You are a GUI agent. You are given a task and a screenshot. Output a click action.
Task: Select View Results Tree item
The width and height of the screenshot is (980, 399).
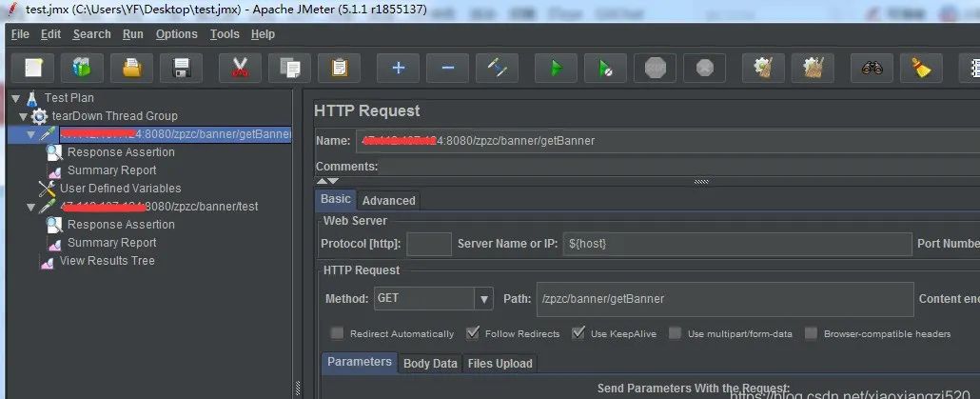pyautogui.click(x=107, y=262)
